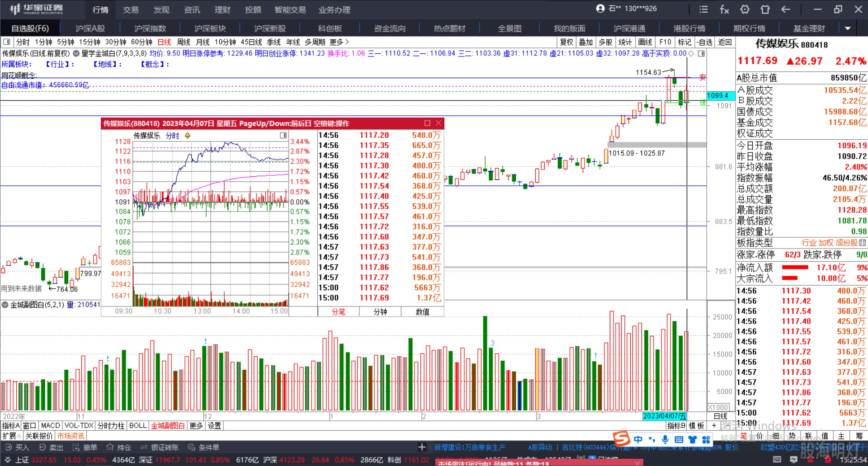Viewport: 868px width, 466px height.
Task: Open 复权 adjustment options
Action: [x=566, y=42]
